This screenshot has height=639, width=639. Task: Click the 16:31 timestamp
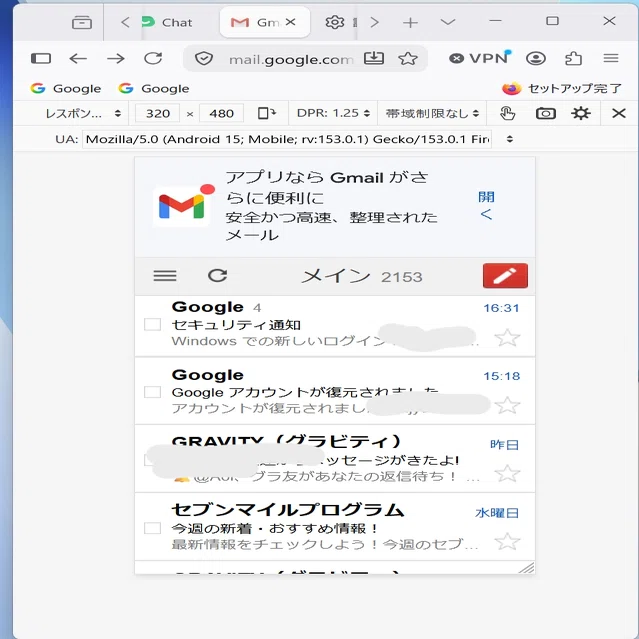click(501, 308)
